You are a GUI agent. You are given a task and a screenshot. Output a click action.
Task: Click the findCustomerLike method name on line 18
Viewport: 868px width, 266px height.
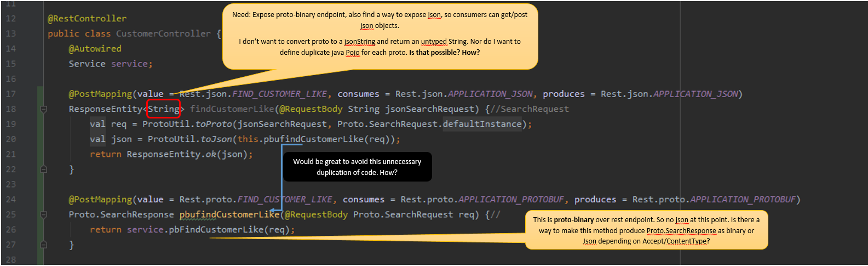tap(232, 109)
